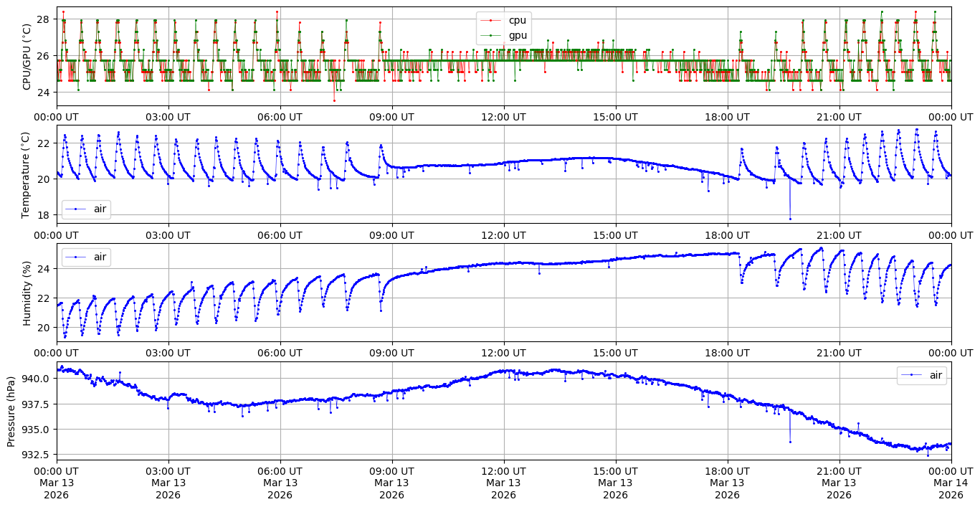The height and width of the screenshot is (507, 980).
Task: Click the Humidity (%) y-axis label
Action: 27,293
